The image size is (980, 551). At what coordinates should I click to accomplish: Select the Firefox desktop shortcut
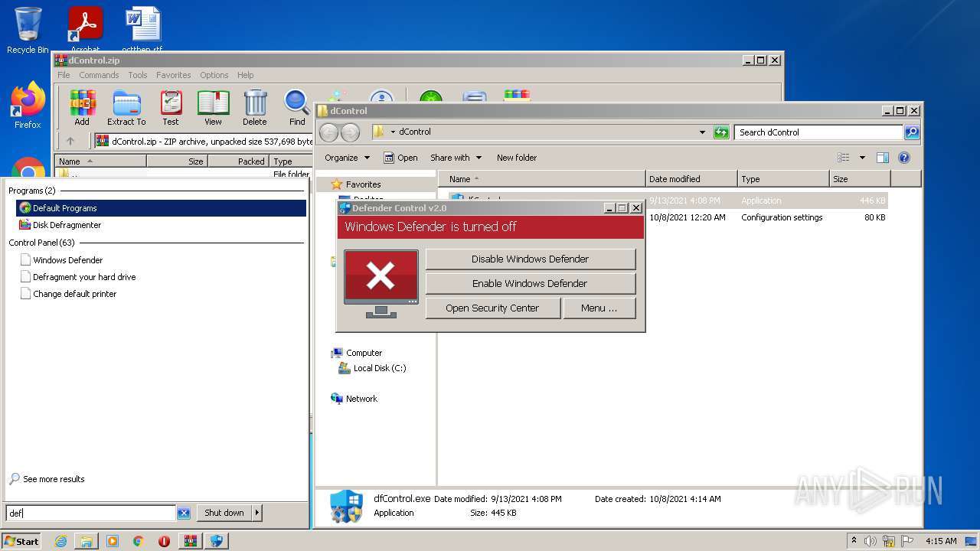pyautogui.click(x=28, y=106)
